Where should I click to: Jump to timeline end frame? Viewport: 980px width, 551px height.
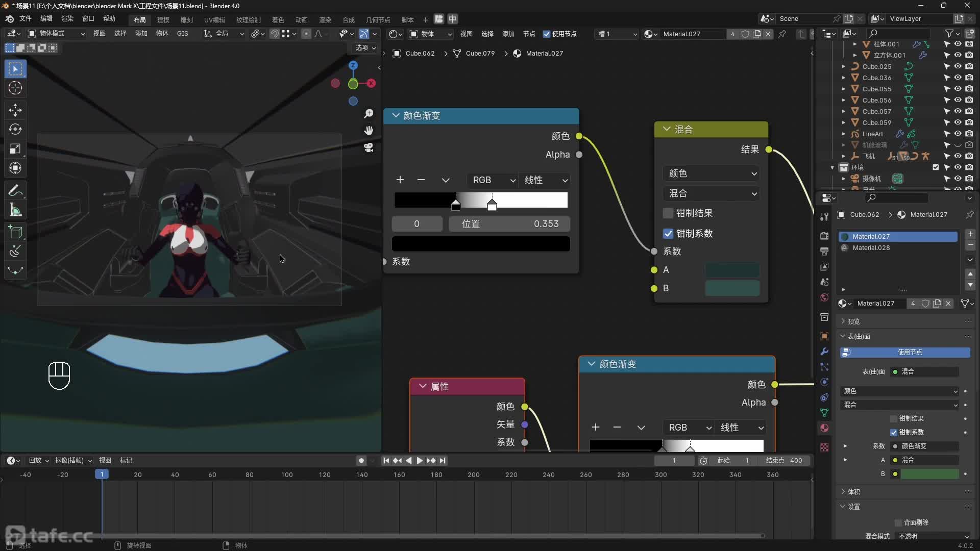443,461
